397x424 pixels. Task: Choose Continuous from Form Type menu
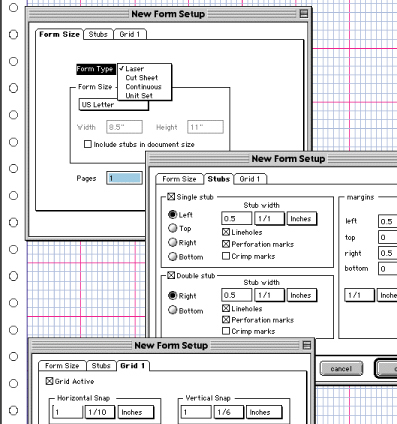143,87
